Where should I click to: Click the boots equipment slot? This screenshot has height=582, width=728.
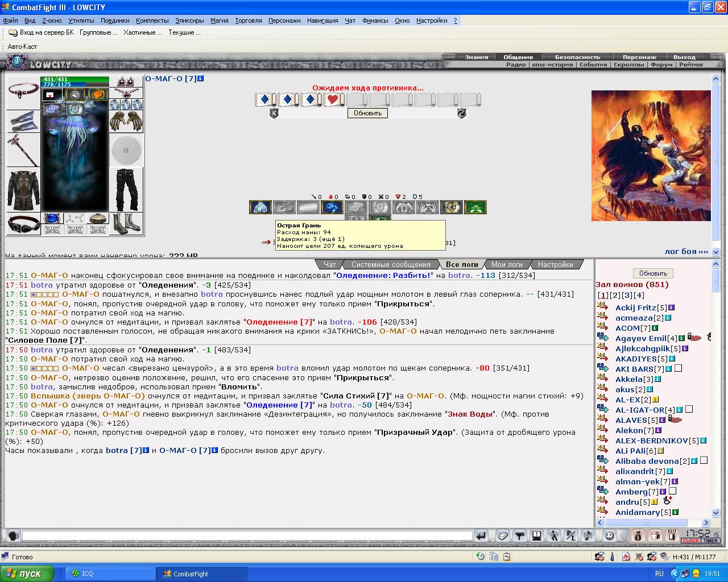click(x=126, y=223)
